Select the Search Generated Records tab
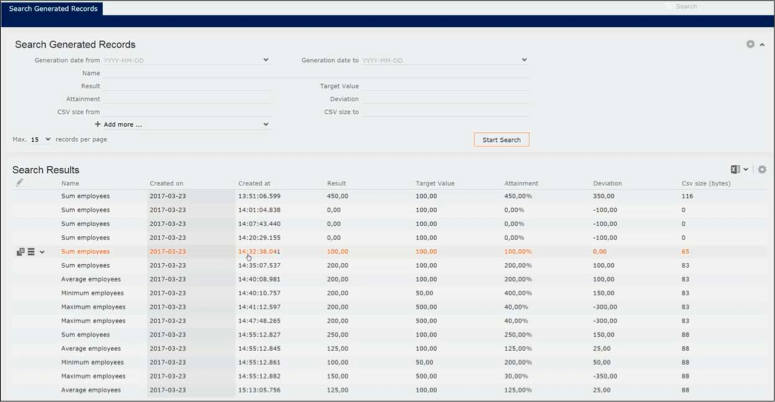The image size is (775, 402). pos(53,7)
